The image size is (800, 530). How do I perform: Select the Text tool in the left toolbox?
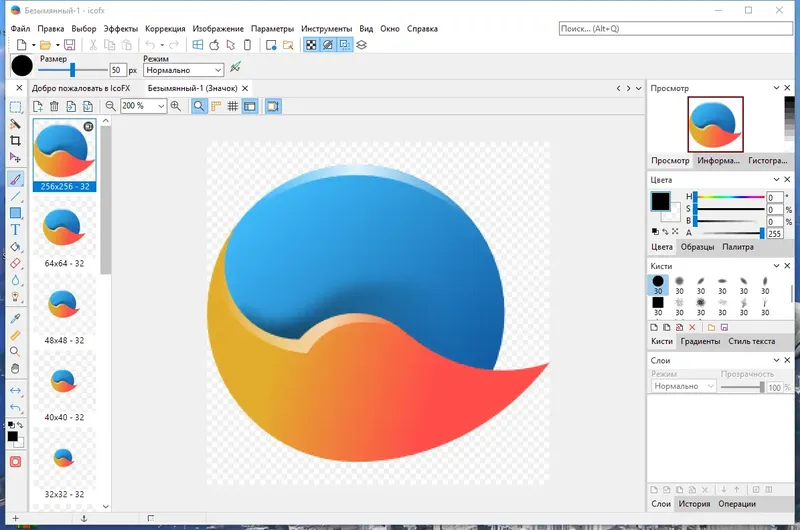(x=15, y=230)
